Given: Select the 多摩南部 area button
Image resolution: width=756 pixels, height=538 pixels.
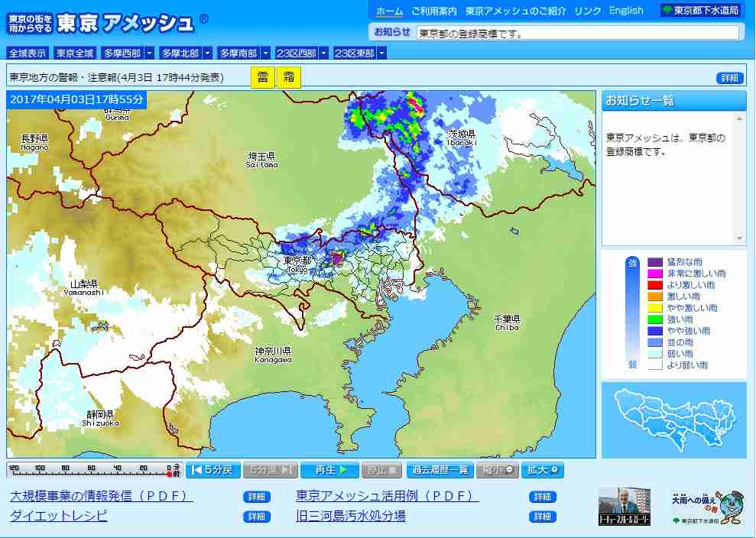Looking at the screenshot, I should point(238,53).
